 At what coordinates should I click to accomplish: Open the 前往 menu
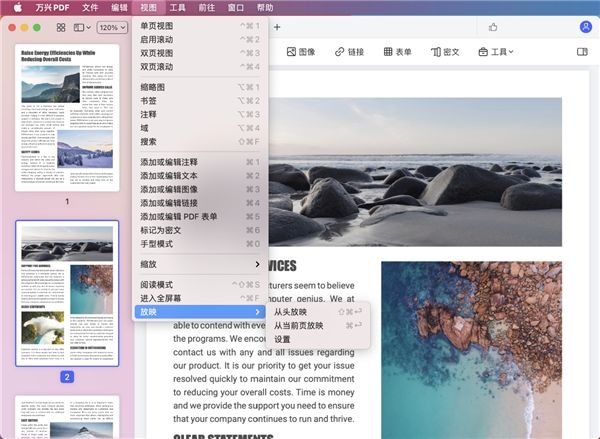point(207,7)
